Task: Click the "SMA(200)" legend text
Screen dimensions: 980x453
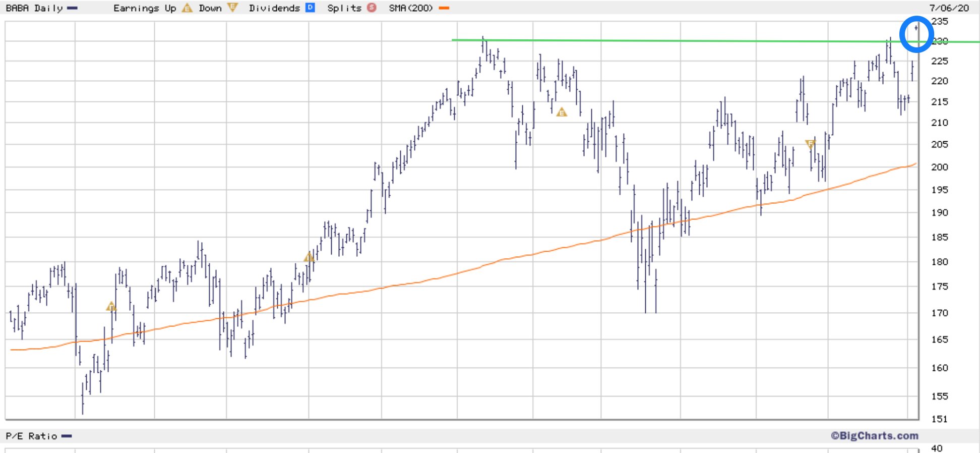Action: [x=411, y=8]
